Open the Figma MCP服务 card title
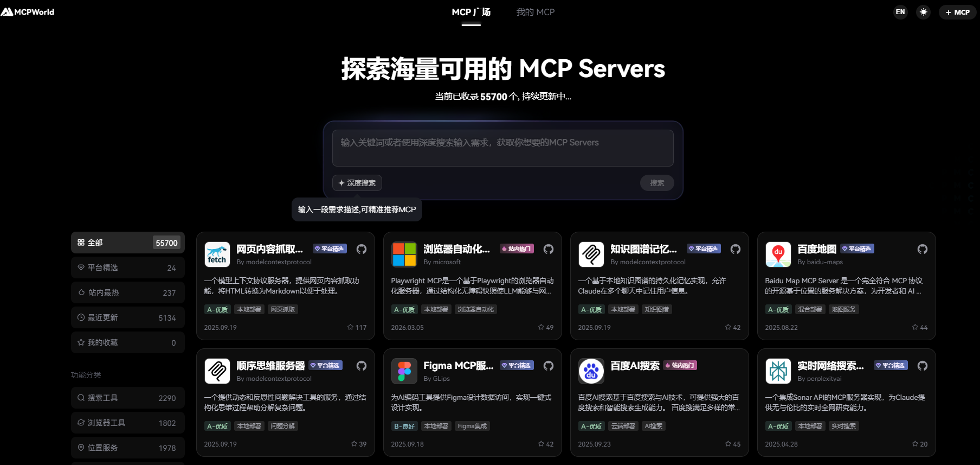This screenshot has height=465, width=980. click(x=459, y=366)
